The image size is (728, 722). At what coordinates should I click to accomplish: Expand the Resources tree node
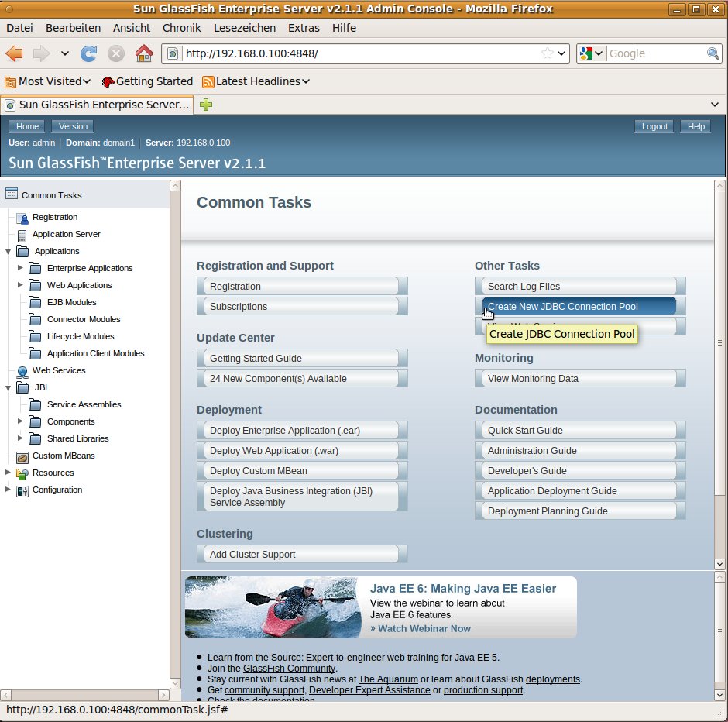click(x=8, y=473)
